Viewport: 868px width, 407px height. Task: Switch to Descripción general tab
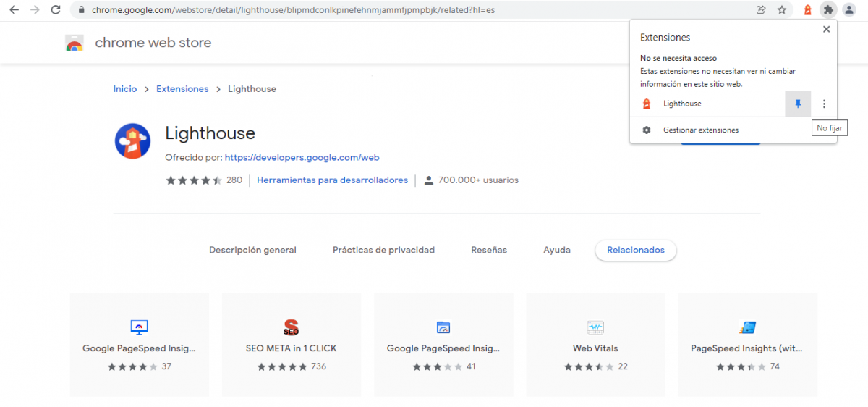tap(252, 250)
